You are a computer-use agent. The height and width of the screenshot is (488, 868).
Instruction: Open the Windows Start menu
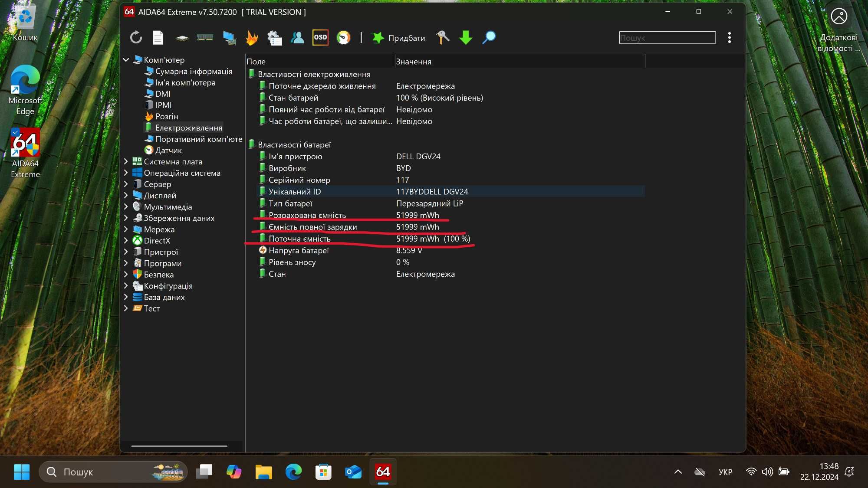(x=22, y=472)
